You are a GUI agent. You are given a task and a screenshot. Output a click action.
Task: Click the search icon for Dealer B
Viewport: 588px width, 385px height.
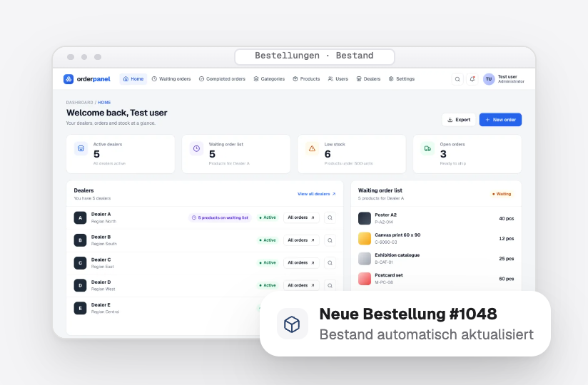click(x=330, y=240)
